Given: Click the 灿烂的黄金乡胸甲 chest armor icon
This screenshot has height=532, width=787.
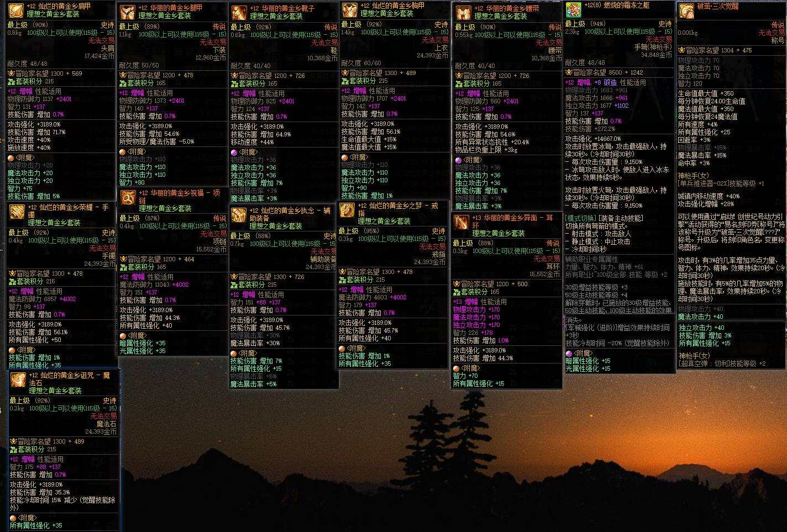Looking at the screenshot, I should click(349, 10).
